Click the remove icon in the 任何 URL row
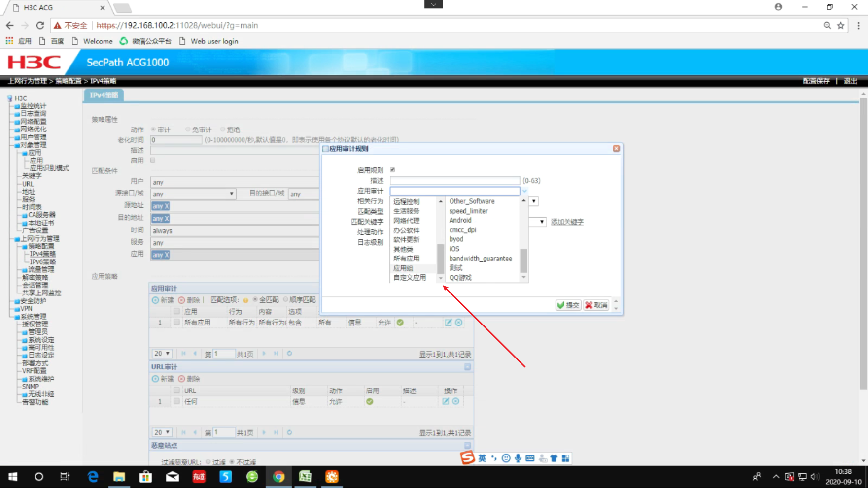Image resolution: width=868 pixels, height=488 pixels. click(x=456, y=401)
